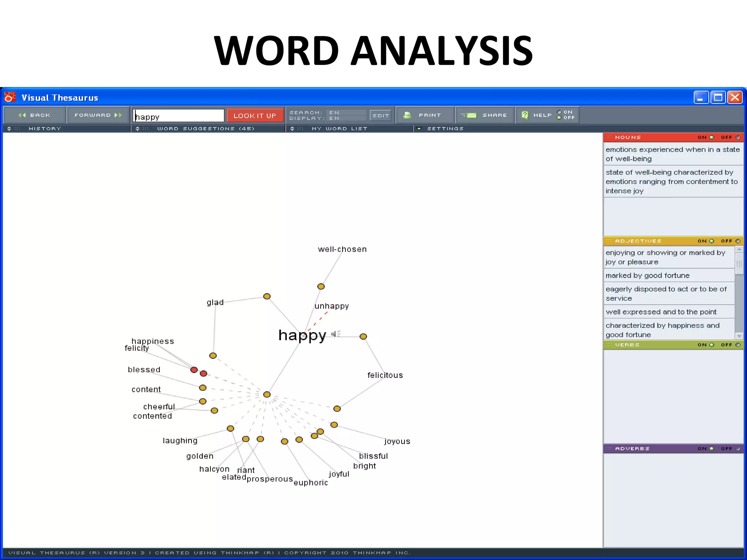Set help ON radio button
Image resolution: width=747 pixels, height=560 pixels.
click(559, 112)
